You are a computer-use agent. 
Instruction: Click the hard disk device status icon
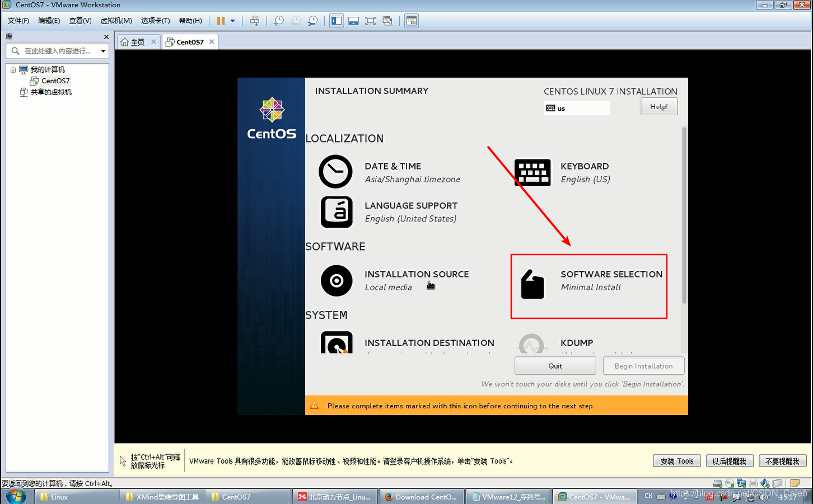click(x=718, y=483)
